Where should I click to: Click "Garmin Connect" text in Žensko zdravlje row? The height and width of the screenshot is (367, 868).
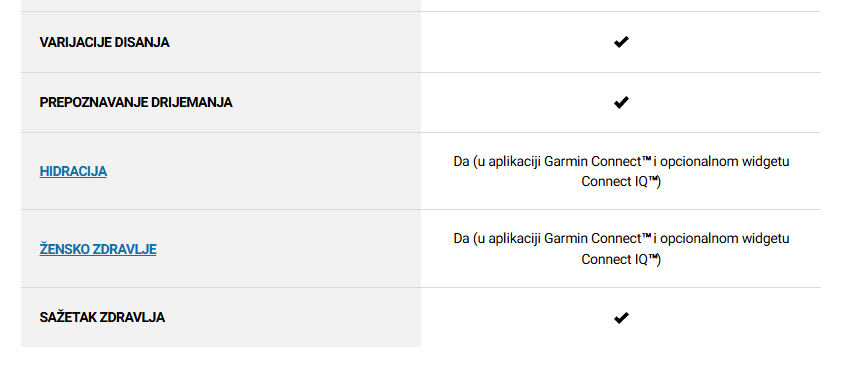(592, 239)
